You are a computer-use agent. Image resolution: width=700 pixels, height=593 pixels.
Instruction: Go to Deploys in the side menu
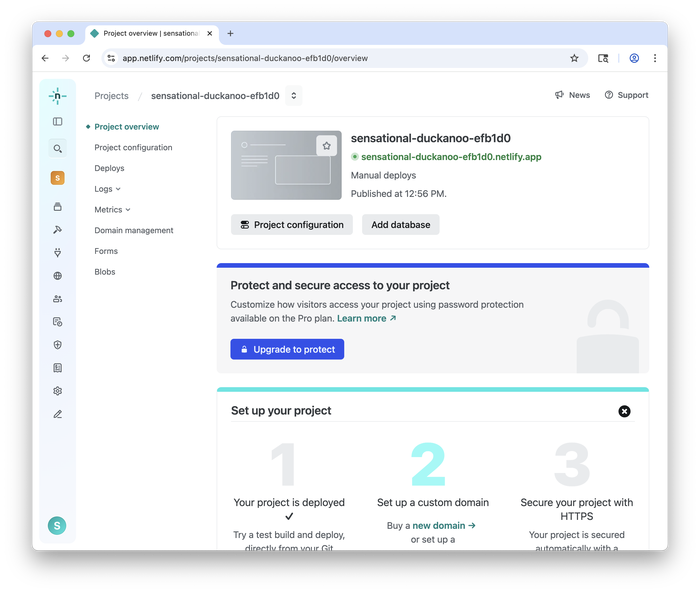pos(109,168)
